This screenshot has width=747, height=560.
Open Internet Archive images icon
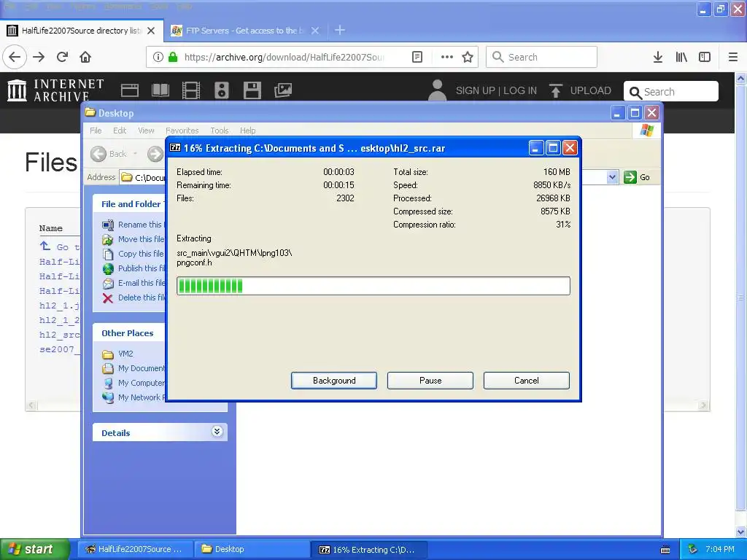coord(283,90)
